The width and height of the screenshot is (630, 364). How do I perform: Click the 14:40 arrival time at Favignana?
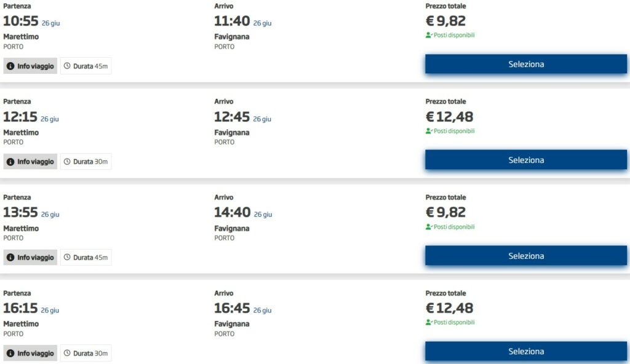pyautogui.click(x=232, y=212)
